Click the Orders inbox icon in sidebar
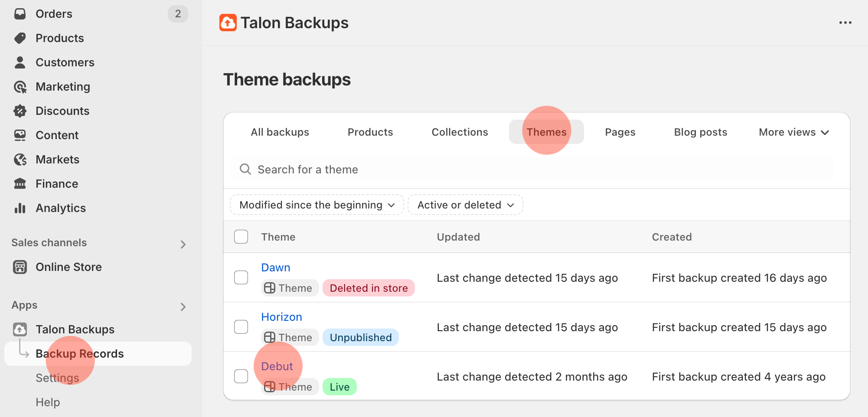 (x=20, y=14)
